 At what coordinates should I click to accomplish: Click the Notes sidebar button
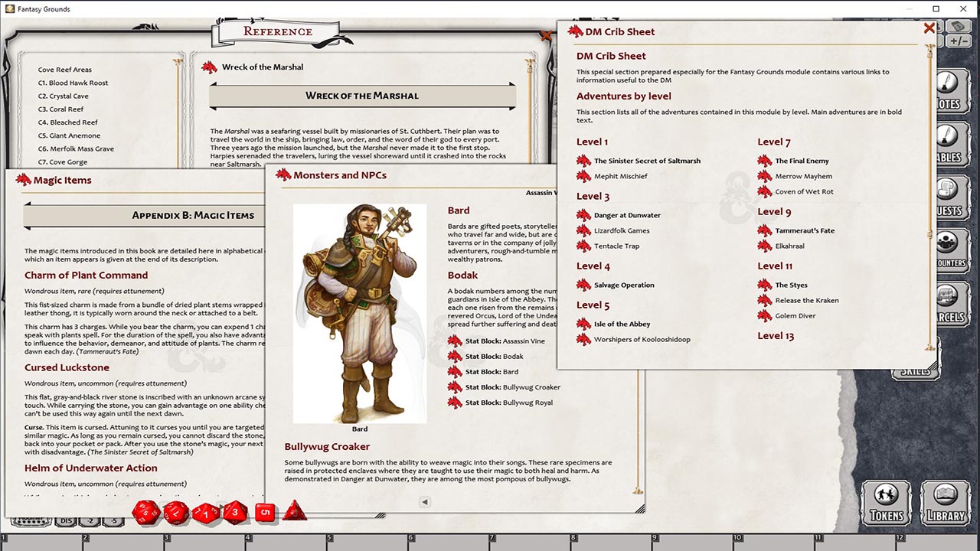[948, 90]
